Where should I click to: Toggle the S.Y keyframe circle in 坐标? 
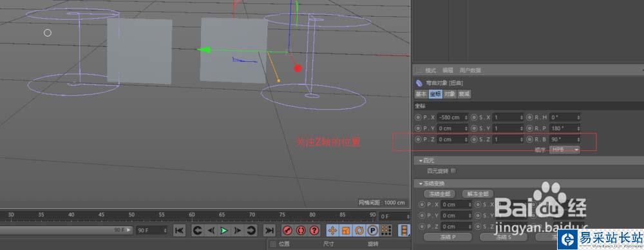[x=474, y=128]
